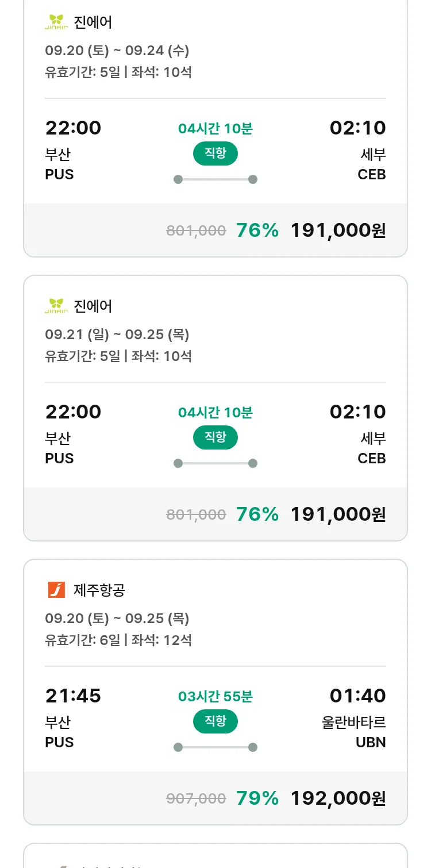
Task: Click the orange Jeju Air logo icon
Action: point(56,590)
